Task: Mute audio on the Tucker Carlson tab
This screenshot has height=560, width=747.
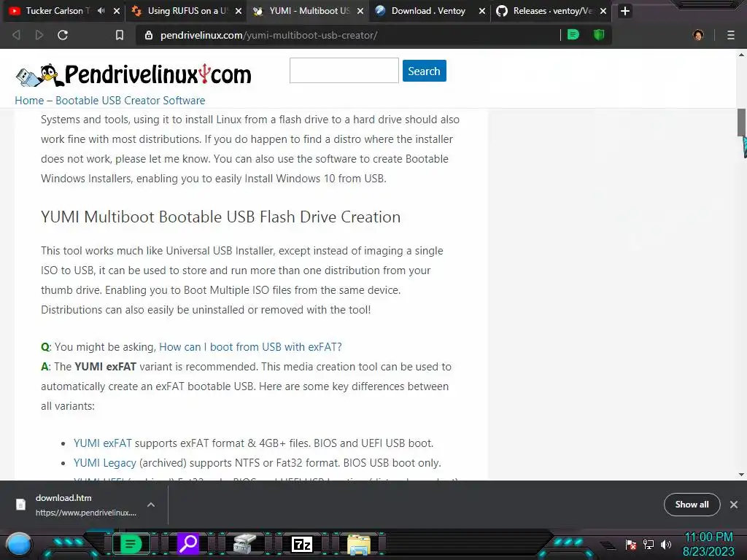Action: click(101, 10)
